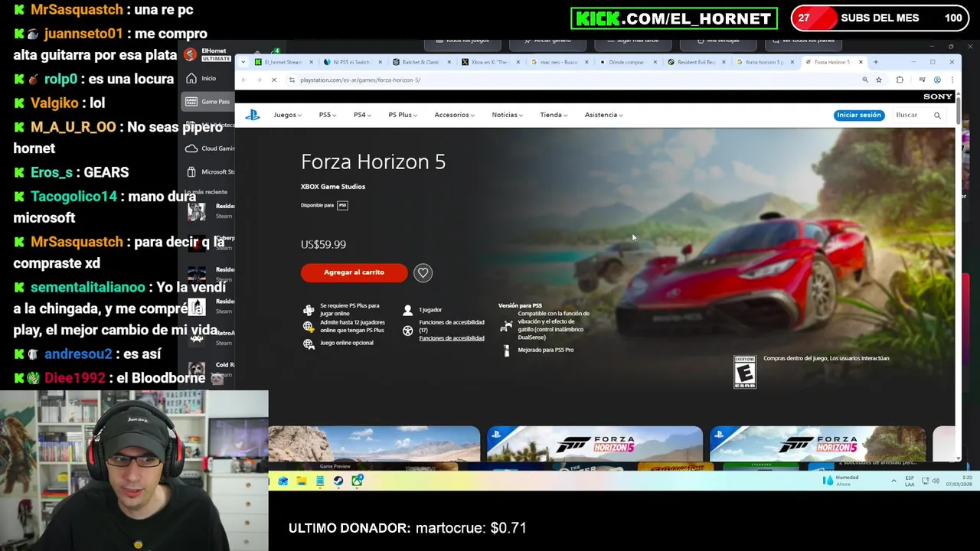
Task: Expand the Tienda dropdown menu
Action: click(x=554, y=115)
